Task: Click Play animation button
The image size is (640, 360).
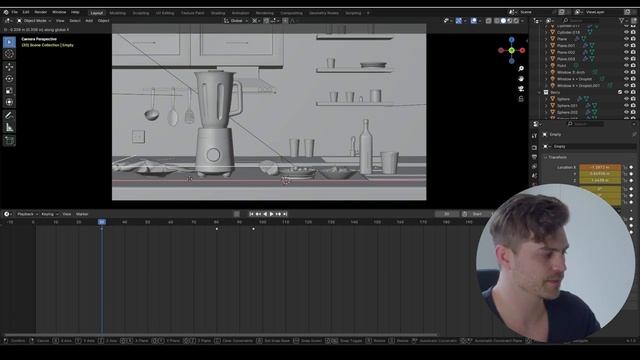Action: [271, 214]
